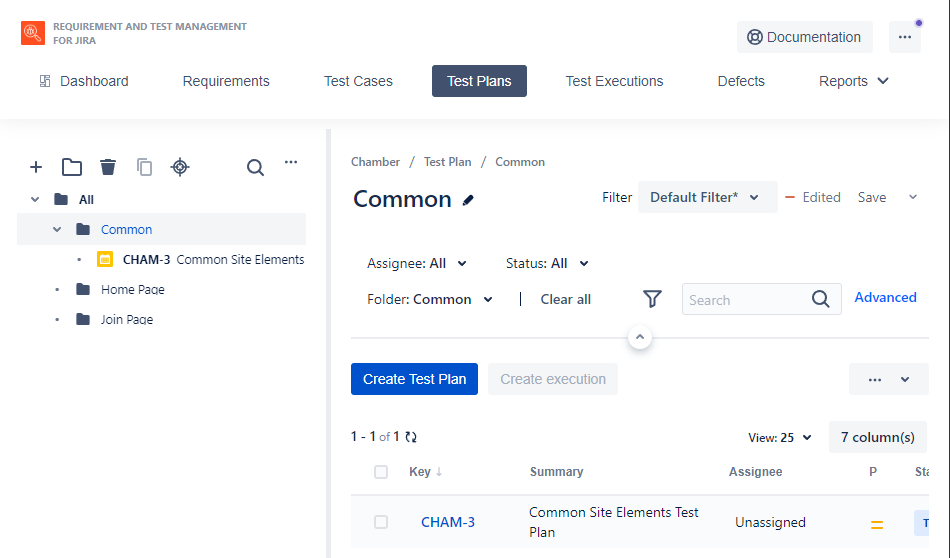Viewport: 950px width, 558px height.
Task: Select the Join Page folder in tree
Action: [x=127, y=319]
